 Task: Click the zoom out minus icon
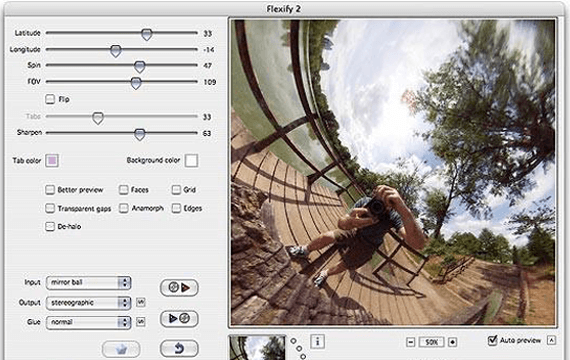click(410, 342)
